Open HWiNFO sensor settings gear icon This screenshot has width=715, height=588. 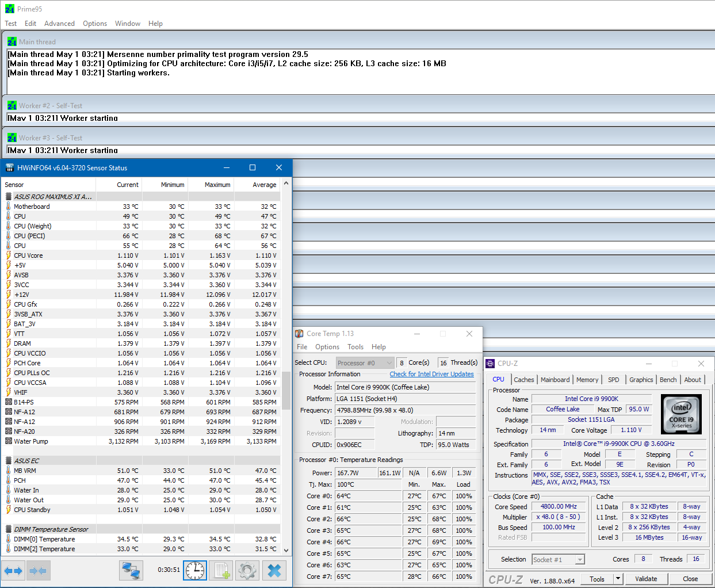(x=248, y=571)
